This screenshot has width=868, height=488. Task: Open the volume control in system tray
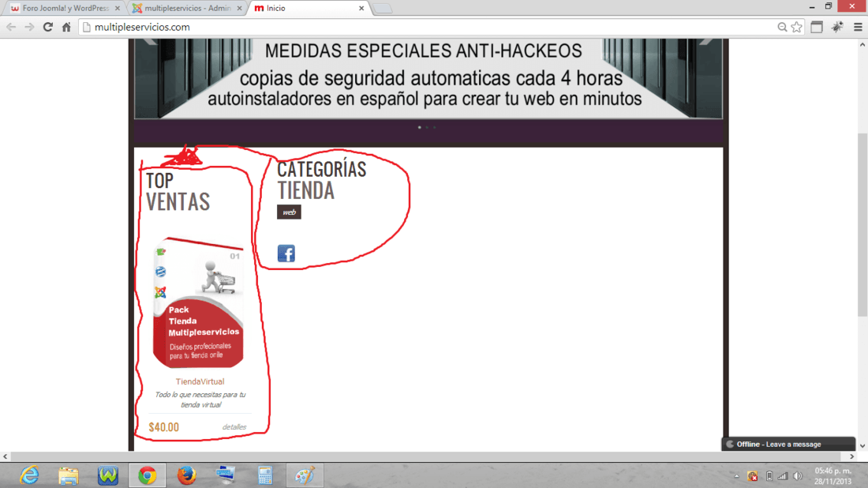point(798,476)
